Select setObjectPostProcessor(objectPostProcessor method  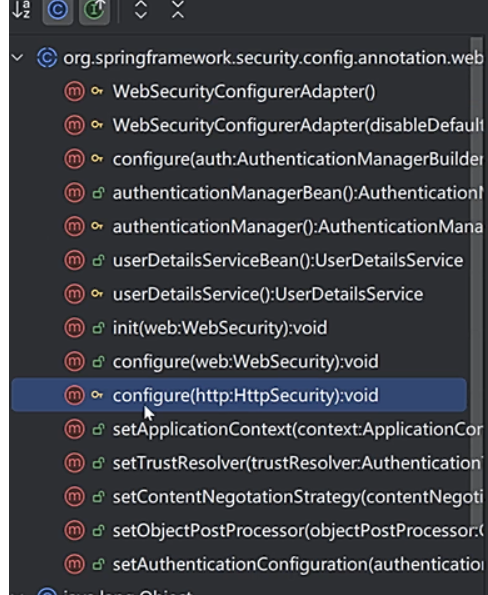(298, 531)
